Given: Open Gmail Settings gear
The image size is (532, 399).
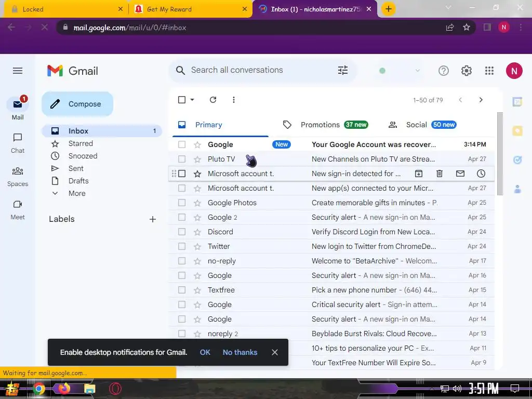Looking at the screenshot, I should (467, 71).
